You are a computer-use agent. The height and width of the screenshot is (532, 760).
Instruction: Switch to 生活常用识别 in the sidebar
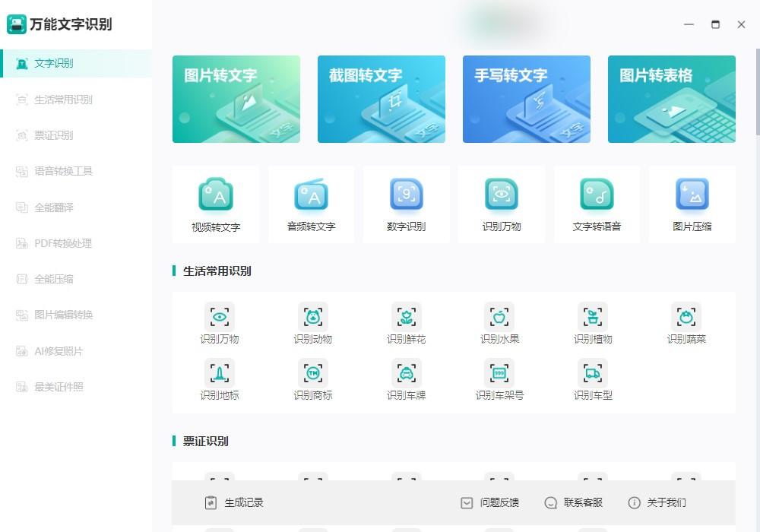click(76, 100)
